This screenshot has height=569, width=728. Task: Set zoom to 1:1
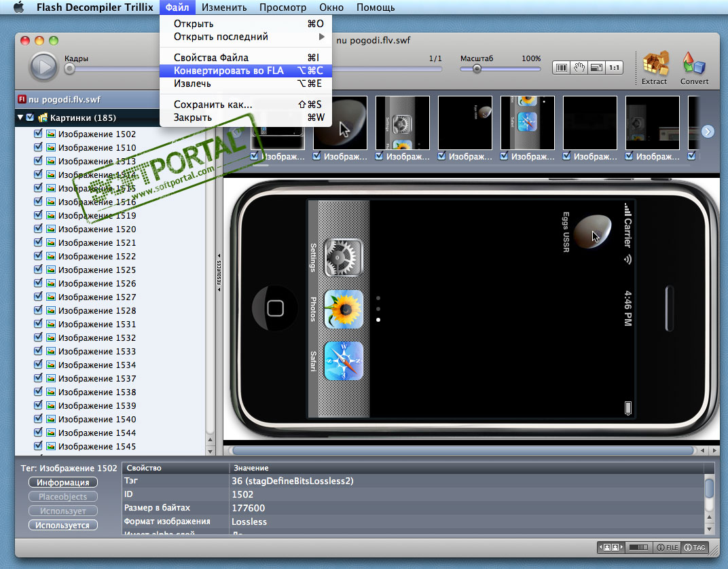(x=614, y=68)
